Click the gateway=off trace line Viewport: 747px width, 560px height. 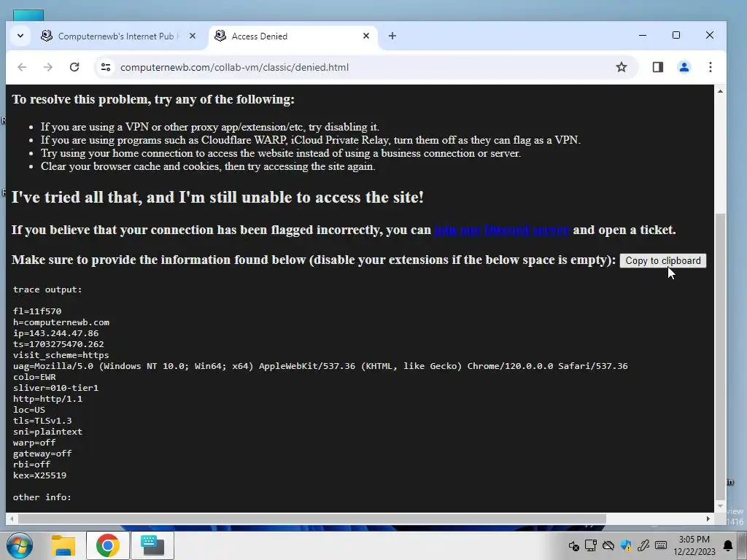tap(42, 454)
